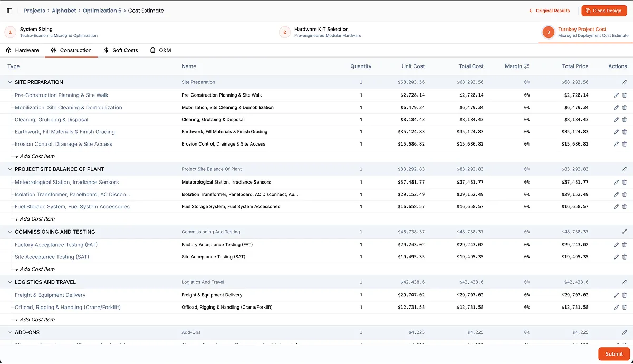Image resolution: width=633 pixels, height=364 pixels.
Task: Collapse COMMISSIONING AND TESTING section
Action: coord(9,232)
